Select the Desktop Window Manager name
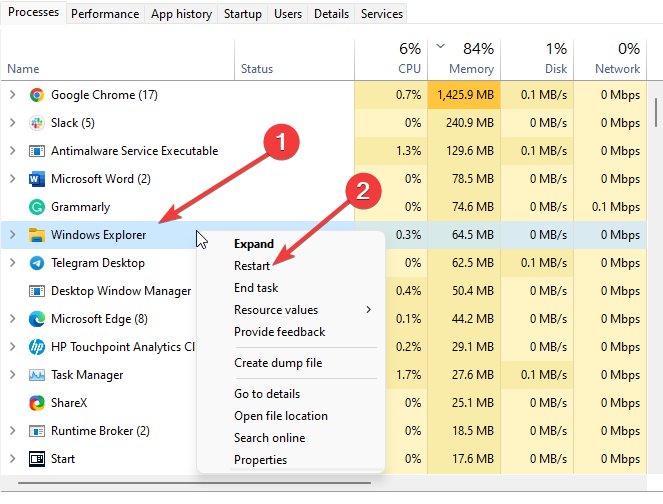 click(121, 291)
